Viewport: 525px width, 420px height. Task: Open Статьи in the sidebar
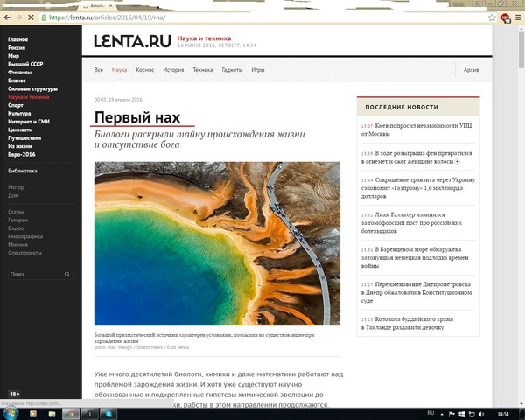(16, 212)
